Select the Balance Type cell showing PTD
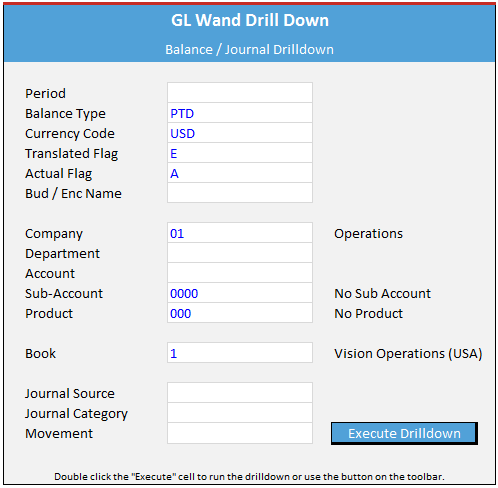The height and width of the screenshot is (488, 498). tap(240, 113)
